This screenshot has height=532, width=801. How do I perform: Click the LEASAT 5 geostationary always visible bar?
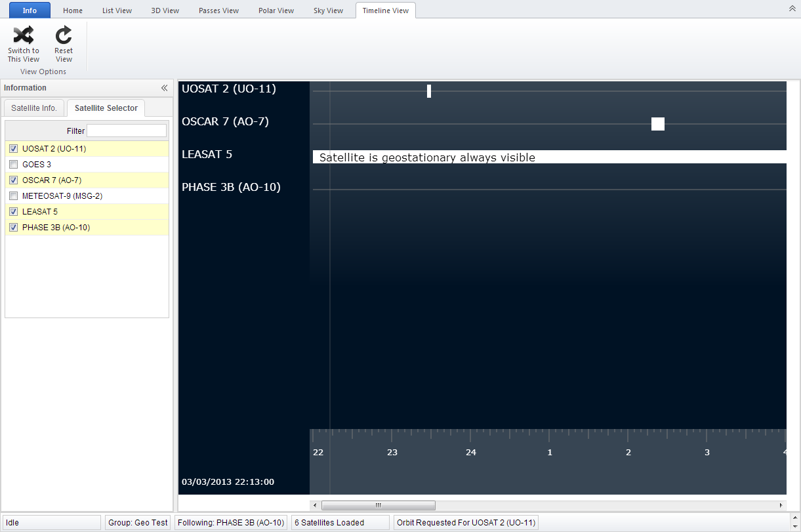pos(550,157)
